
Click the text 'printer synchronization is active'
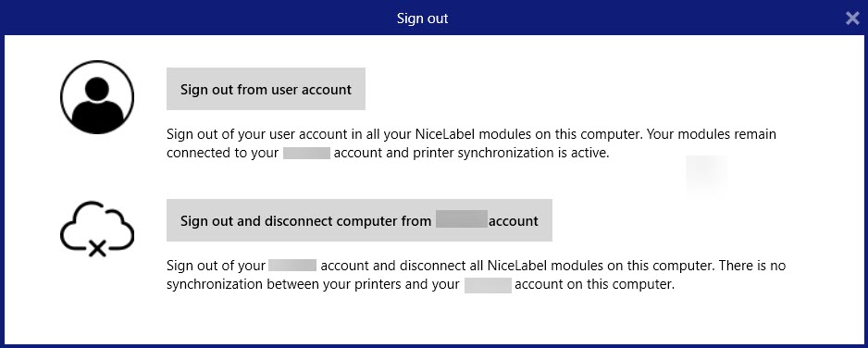511,154
